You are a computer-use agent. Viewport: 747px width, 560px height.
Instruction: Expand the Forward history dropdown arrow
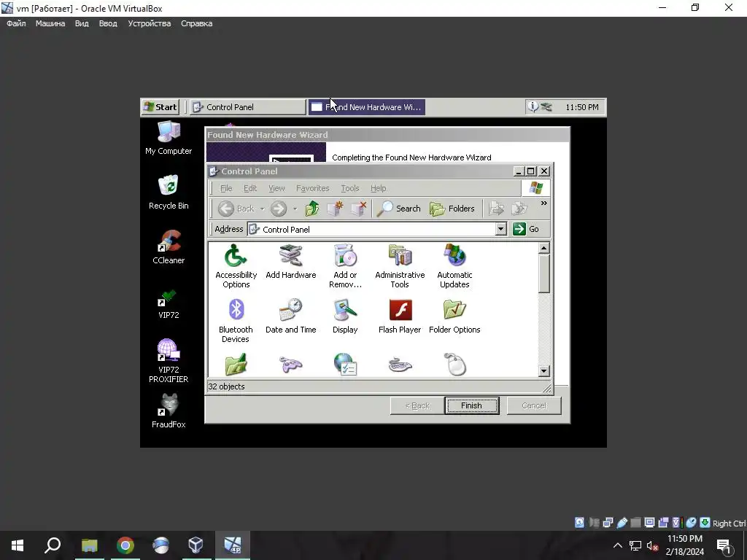click(x=295, y=209)
